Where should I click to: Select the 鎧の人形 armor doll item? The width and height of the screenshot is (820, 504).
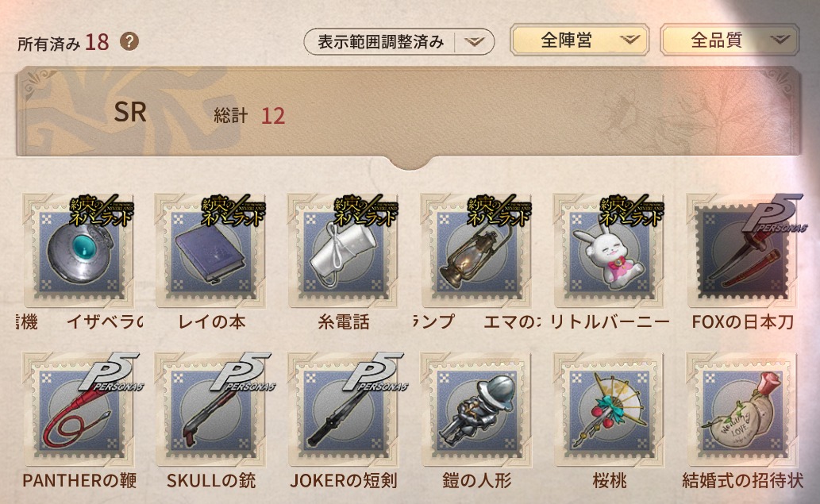tap(476, 410)
